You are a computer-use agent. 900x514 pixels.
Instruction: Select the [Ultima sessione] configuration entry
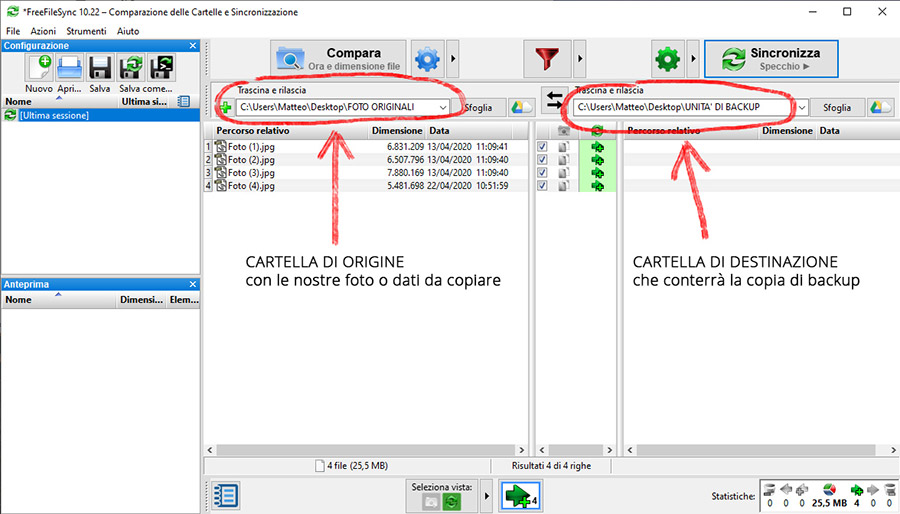click(x=100, y=115)
